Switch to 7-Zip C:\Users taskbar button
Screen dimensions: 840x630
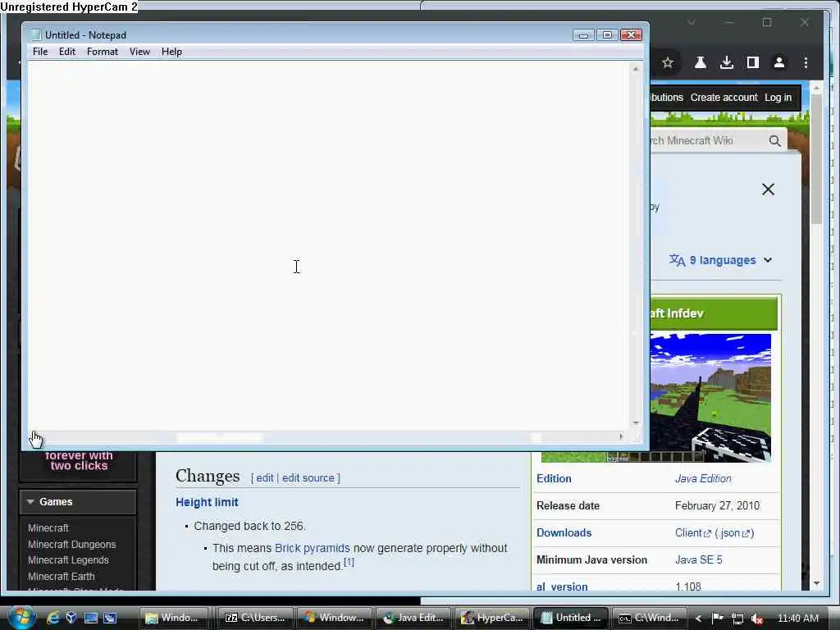click(x=255, y=618)
